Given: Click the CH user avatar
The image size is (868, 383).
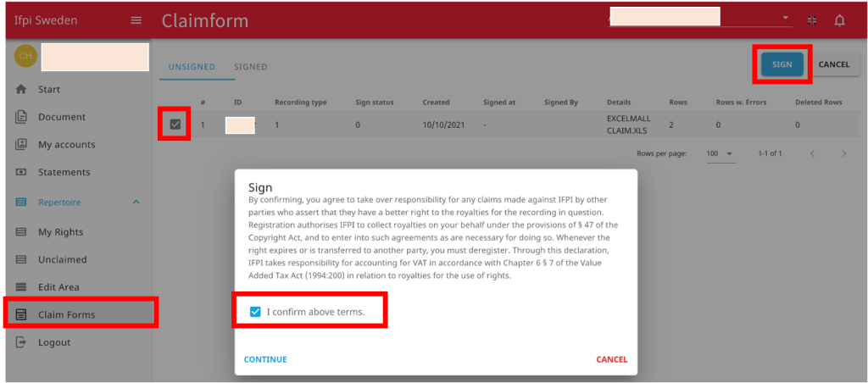Looking at the screenshot, I should coord(25,56).
